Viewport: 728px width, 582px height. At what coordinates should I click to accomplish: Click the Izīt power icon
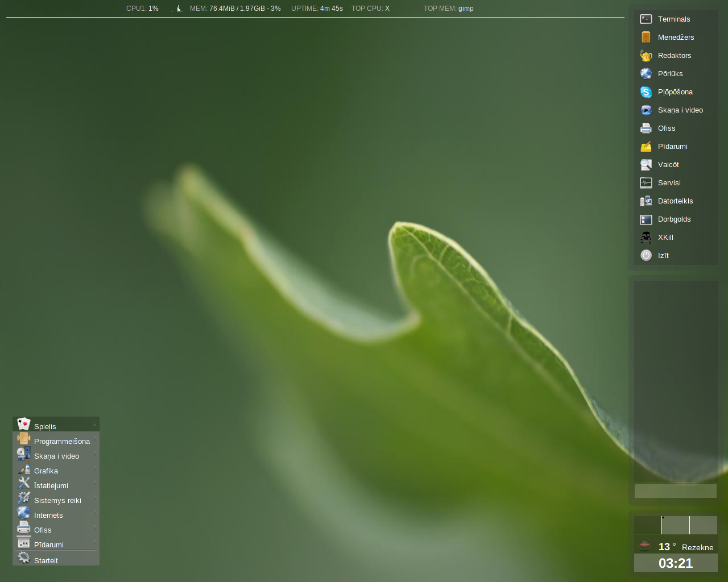[646, 255]
